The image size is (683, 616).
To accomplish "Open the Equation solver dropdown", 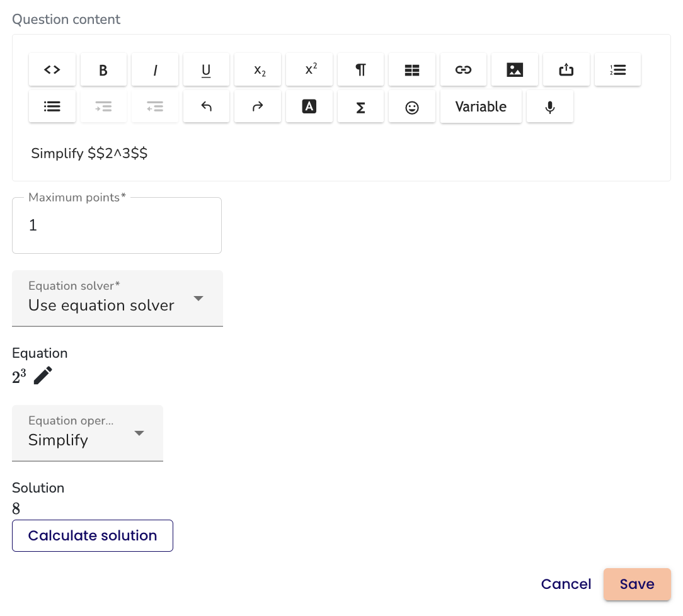I will tap(117, 299).
